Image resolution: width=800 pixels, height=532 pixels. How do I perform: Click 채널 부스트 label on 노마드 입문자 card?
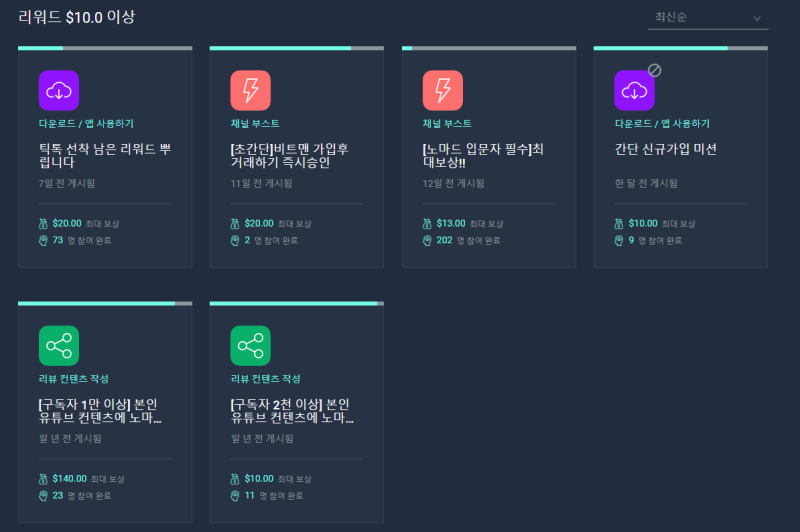coord(447,123)
